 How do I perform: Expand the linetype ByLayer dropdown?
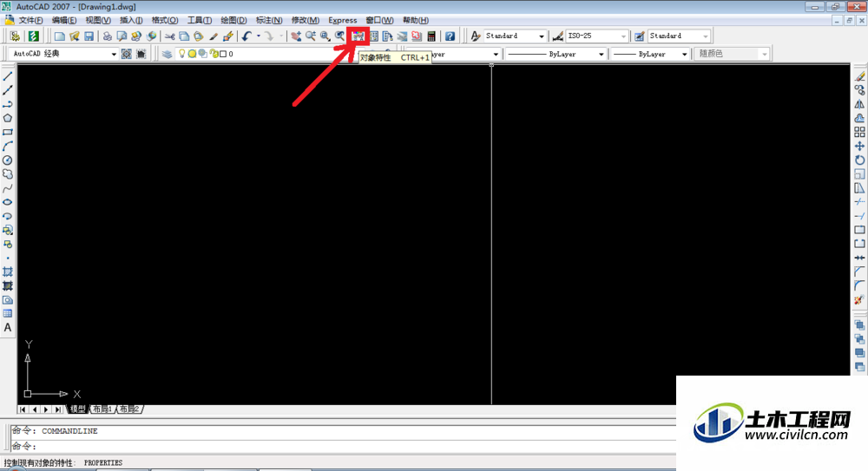(602, 55)
